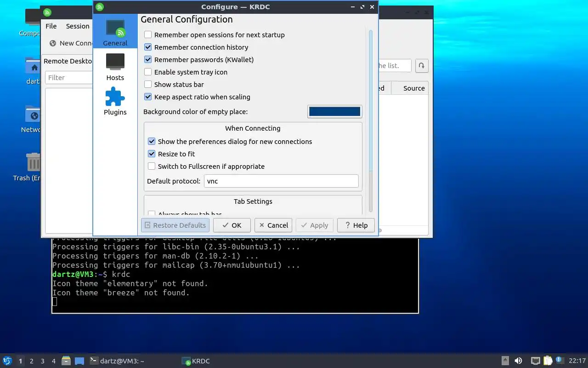
Task: Open the Session menu in KRDC window
Action: (x=78, y=26)
